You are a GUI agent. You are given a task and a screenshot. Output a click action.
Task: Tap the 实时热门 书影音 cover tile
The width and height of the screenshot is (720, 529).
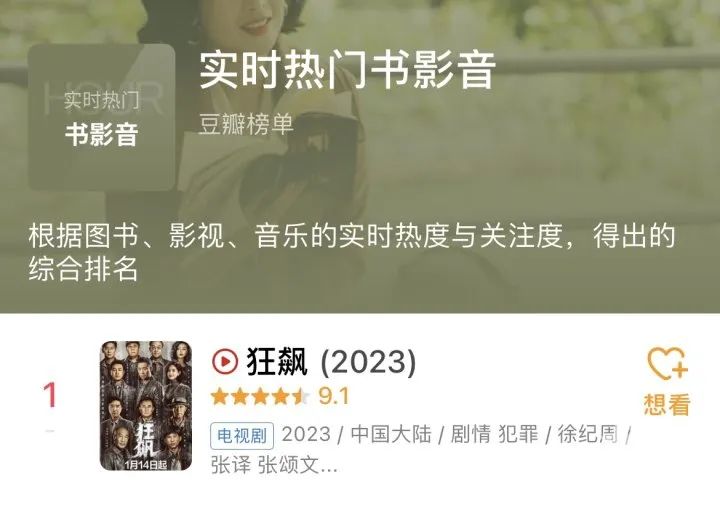pos(101,117)
